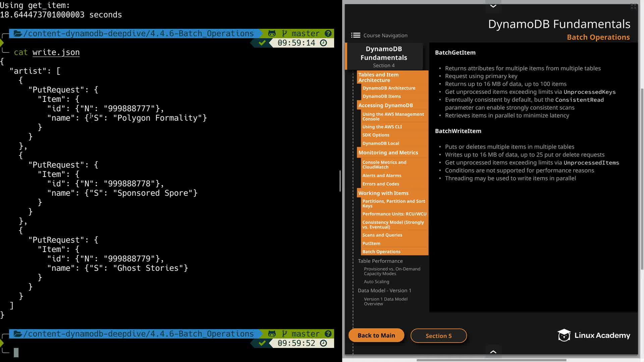
Task: Click the question mark icon on top prompt
Action: pyautogui.click(x=328, y=34)
